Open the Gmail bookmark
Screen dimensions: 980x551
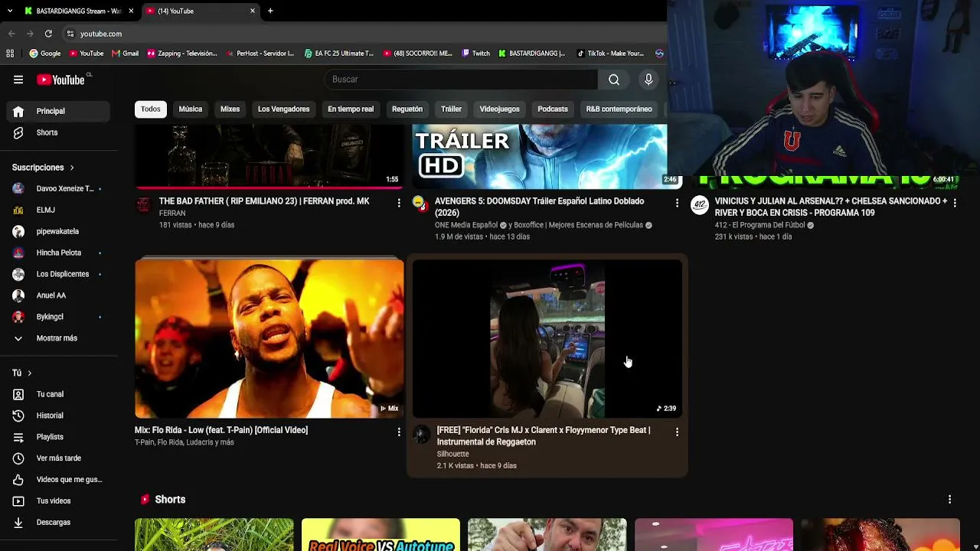click(x=125, y=54)
